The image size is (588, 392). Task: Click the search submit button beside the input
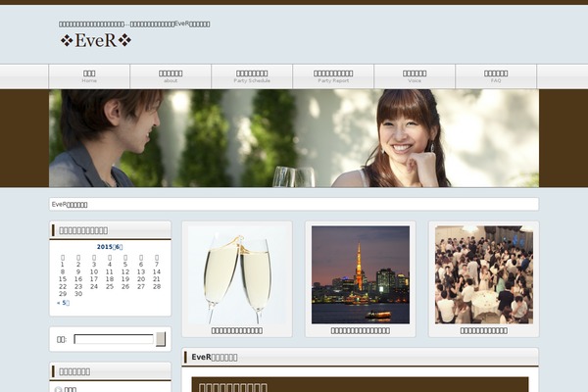click(161, 339)
